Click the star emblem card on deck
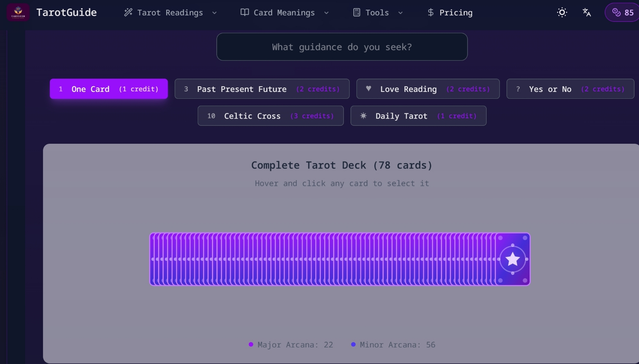The width and height of the screenshot is (639, 364). [x=513, y=259]
